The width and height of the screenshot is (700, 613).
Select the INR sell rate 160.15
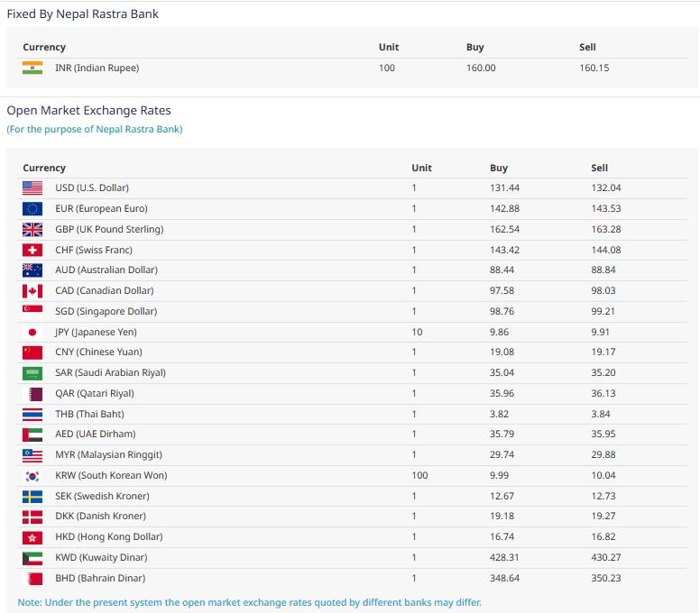pos(594,68)
